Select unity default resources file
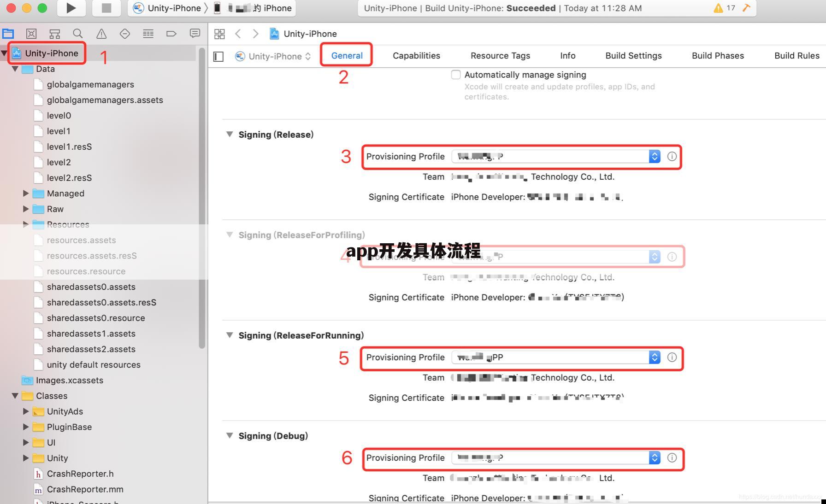 94,364
